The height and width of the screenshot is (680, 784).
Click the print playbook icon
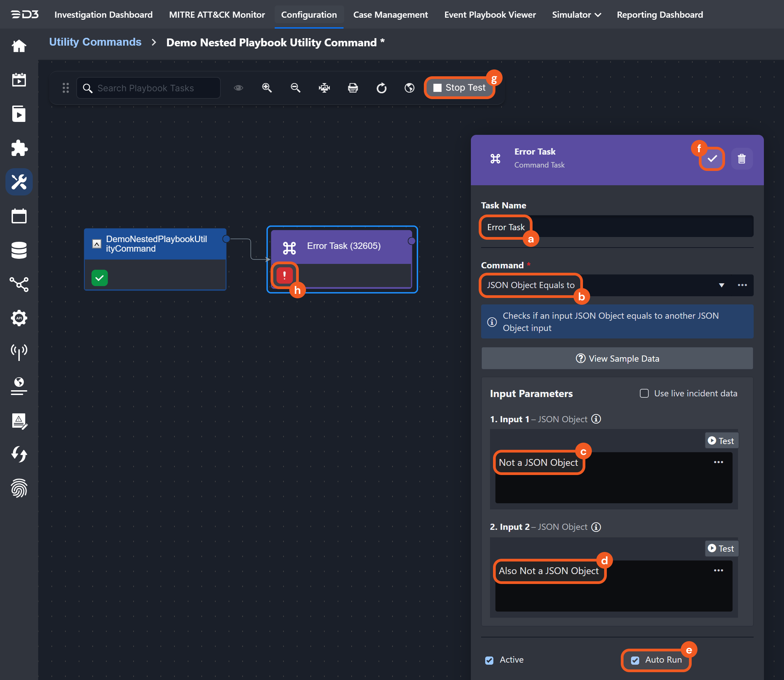[353, 88]
